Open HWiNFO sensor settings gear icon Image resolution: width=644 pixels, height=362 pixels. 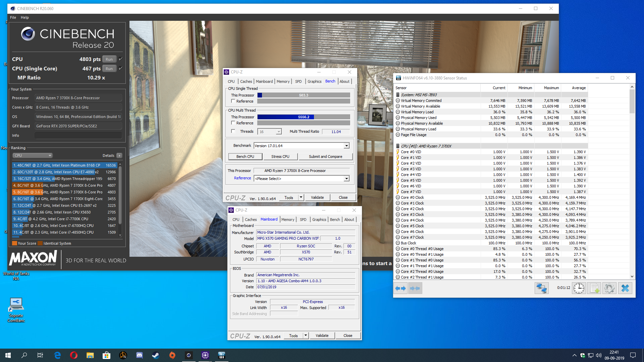click(x=609, y=288)
